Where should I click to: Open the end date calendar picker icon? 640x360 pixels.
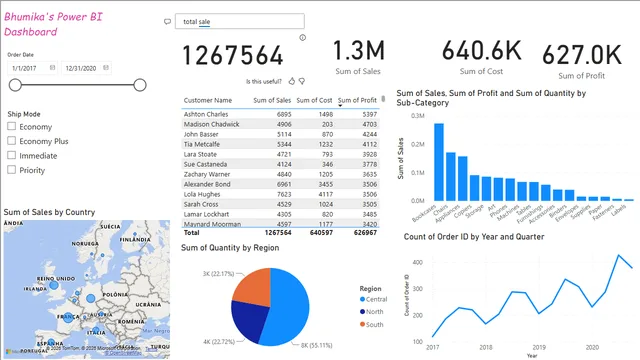pyautogui.click(x=106, y=68)
